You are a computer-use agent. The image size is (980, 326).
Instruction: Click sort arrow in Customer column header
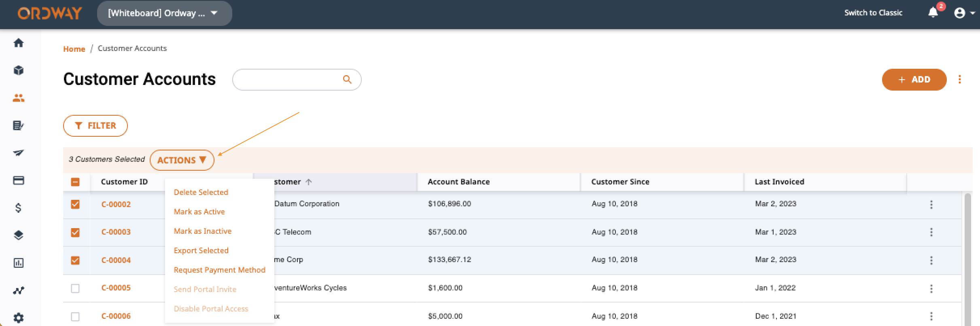coord(309,182)
